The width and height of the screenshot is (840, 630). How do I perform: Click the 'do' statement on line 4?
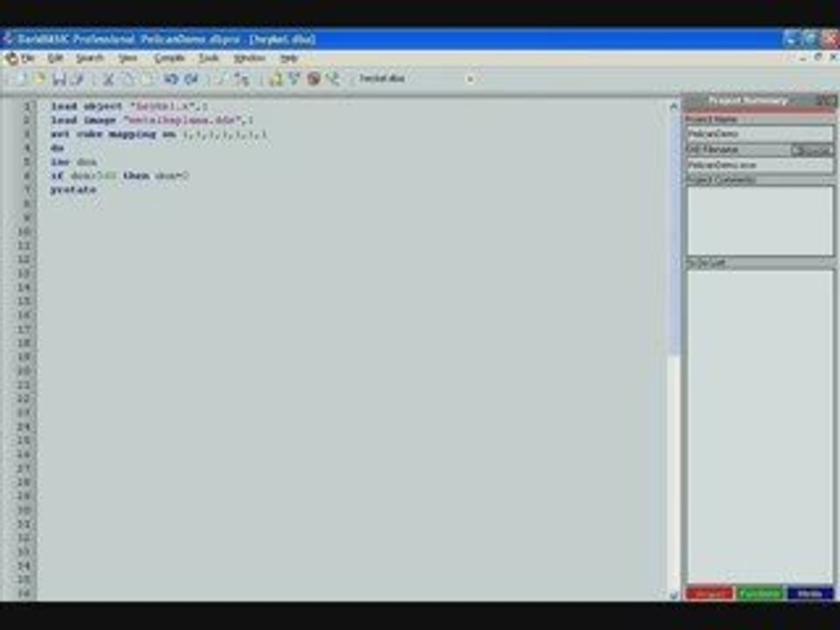[58, 148]
